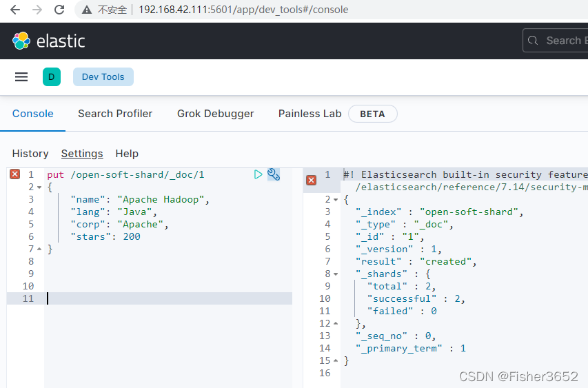588x388 pixels.
Task: Toggle fold arrow at output line 12
Action: 336,323
